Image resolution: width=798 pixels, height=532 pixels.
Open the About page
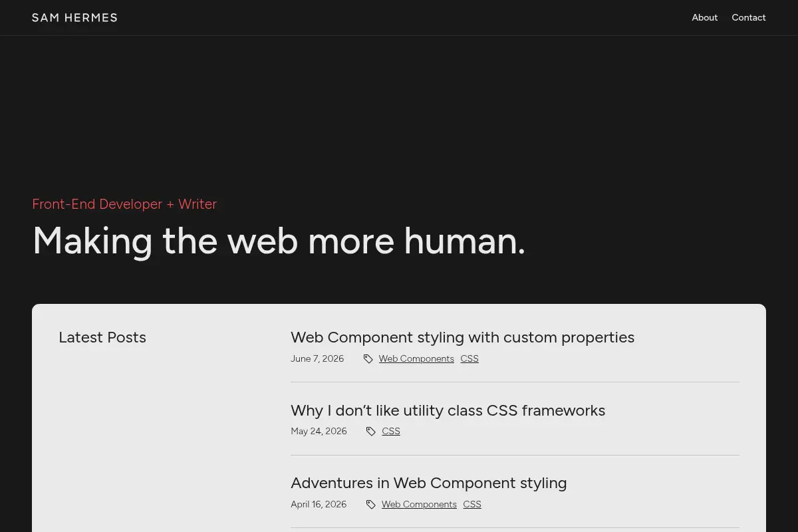click(704, 17)
